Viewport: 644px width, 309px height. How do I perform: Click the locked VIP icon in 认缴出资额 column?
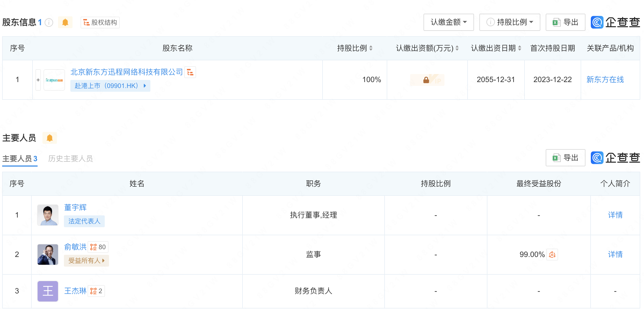pyautogui.click(x=427, y=80)
